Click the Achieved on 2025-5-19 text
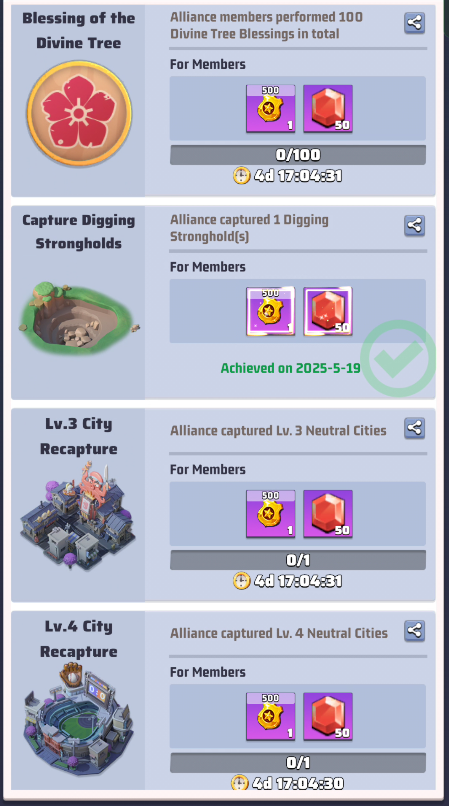The height and width of the screenshot is (806, 449). [x=291, y=368]
